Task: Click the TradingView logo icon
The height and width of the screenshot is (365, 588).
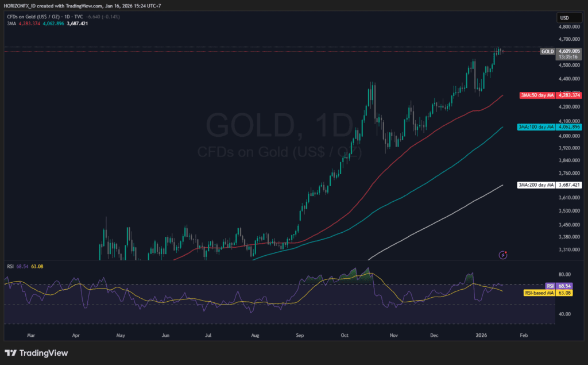Action: click(11, 352)
